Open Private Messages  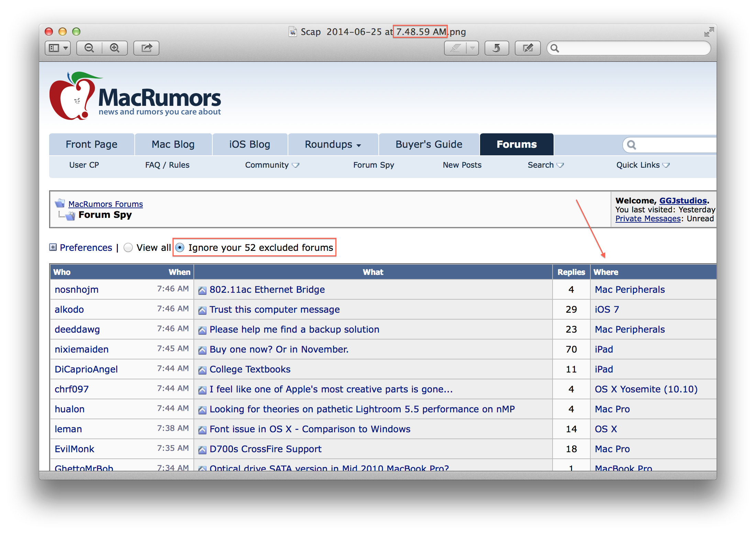648,219
